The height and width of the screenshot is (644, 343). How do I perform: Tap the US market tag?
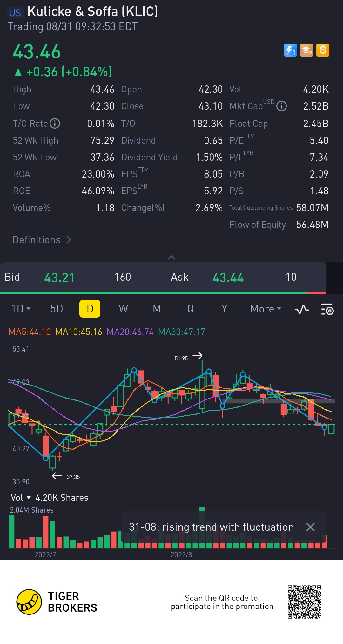tap(15, 13)
